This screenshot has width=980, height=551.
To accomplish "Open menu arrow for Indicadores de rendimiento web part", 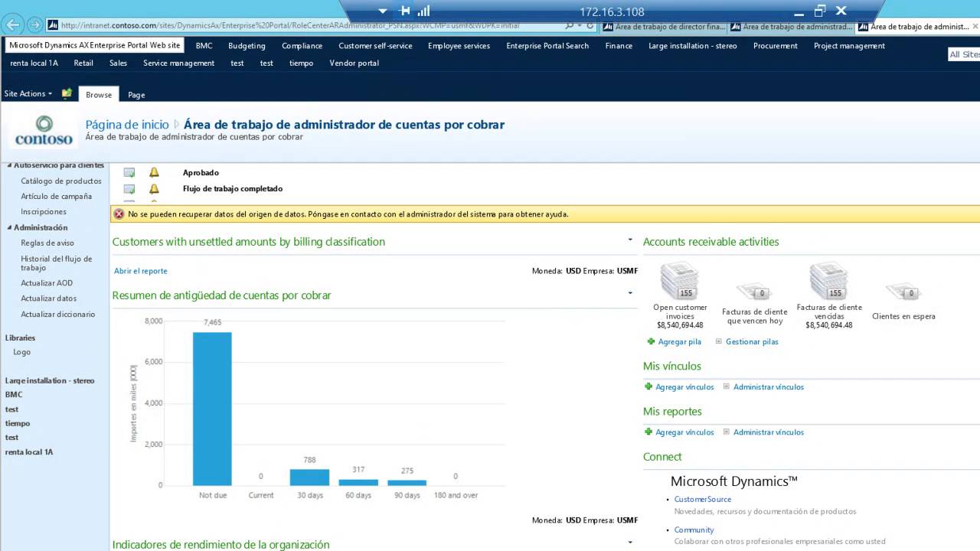I will (630, 542).
